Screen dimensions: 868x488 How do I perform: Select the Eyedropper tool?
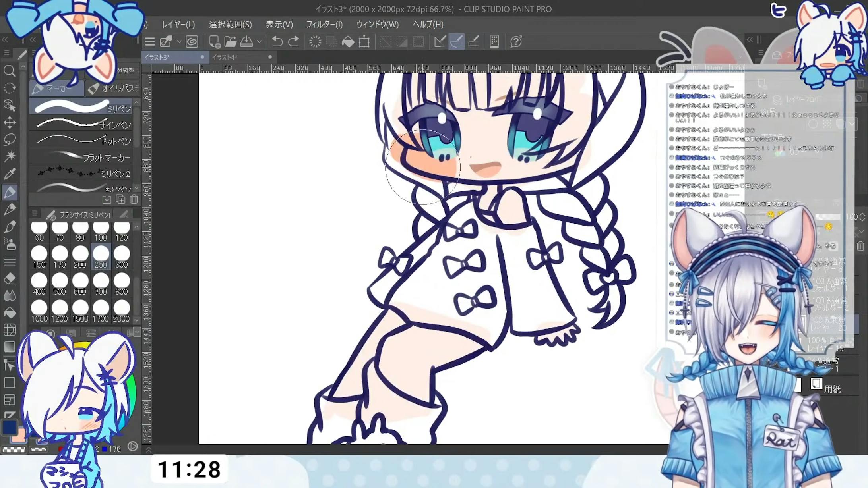point(10,174)
